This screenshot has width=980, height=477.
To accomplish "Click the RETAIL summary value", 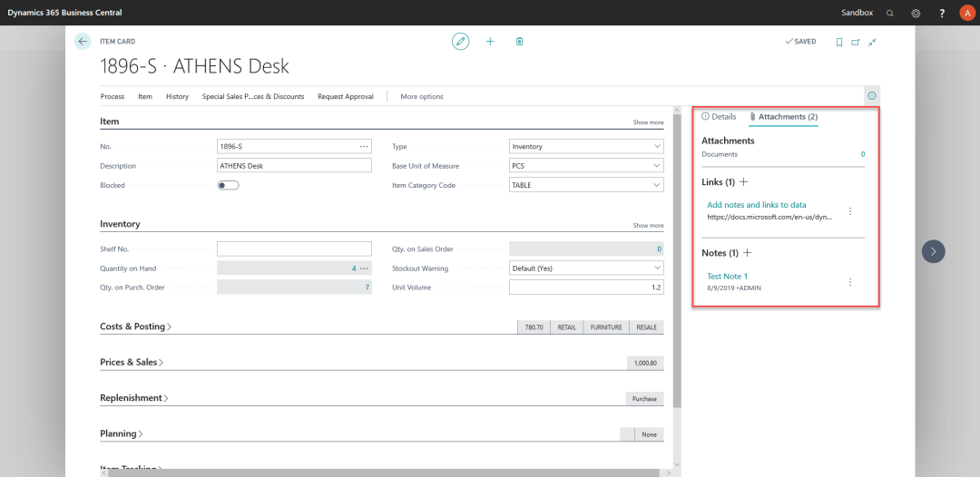I will (567, 327).
